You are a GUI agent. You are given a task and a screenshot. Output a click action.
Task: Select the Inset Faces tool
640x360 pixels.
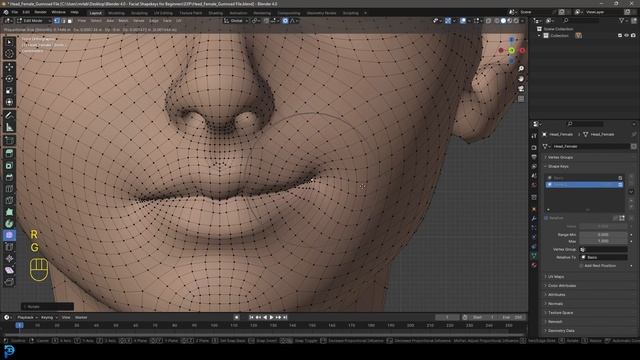click(x=9, y=165)
